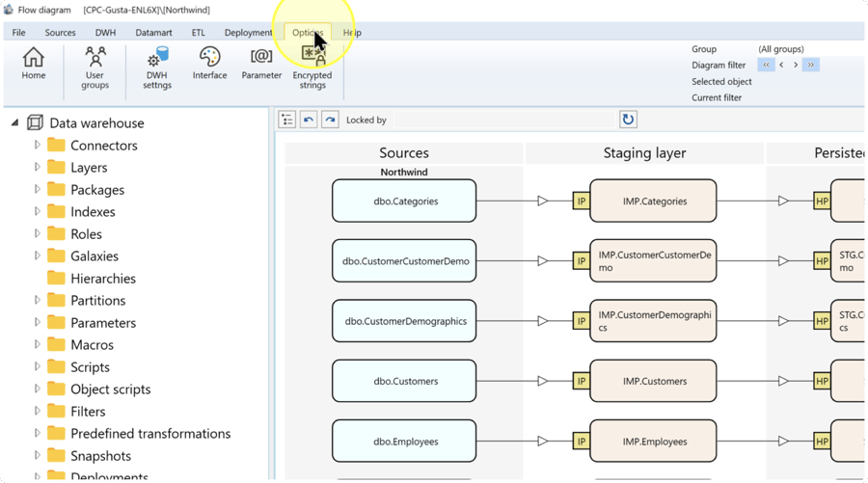Select the Filters tree item

88,411
